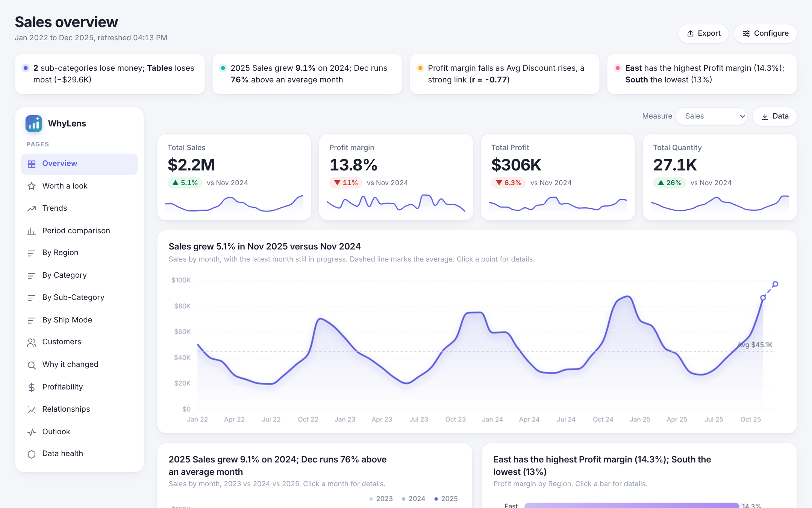Select the Total Profit KPI card
Image resolution: width=812 pixels, height=508 pixels.
(558, 177)
